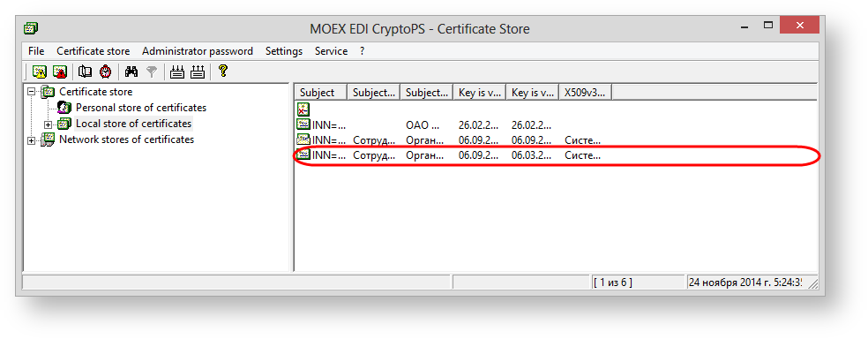Image resolution: width=868 pixels, height=339 pixels.
Task: Select the circled INN certificate dated 06.03.2...
Action: 555,155
